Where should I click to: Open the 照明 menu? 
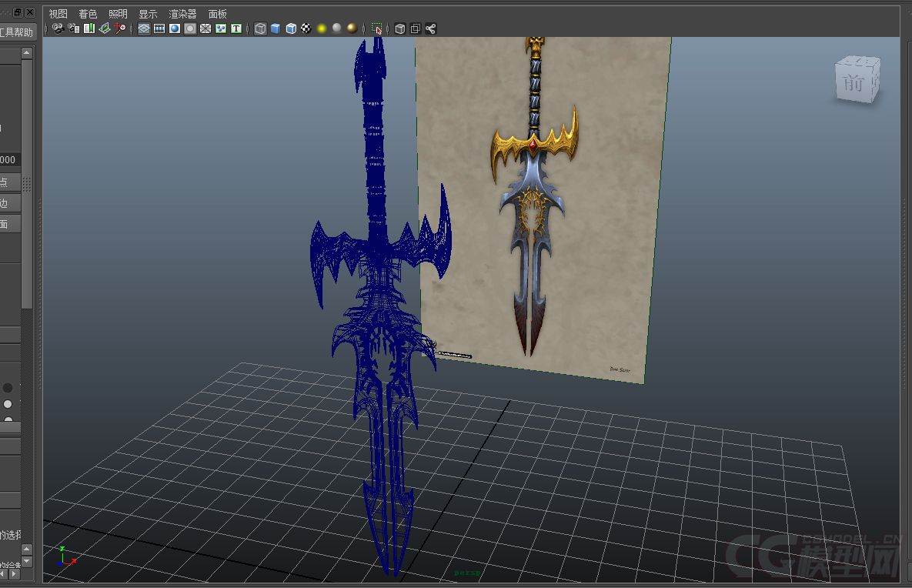tap(118, 14)
